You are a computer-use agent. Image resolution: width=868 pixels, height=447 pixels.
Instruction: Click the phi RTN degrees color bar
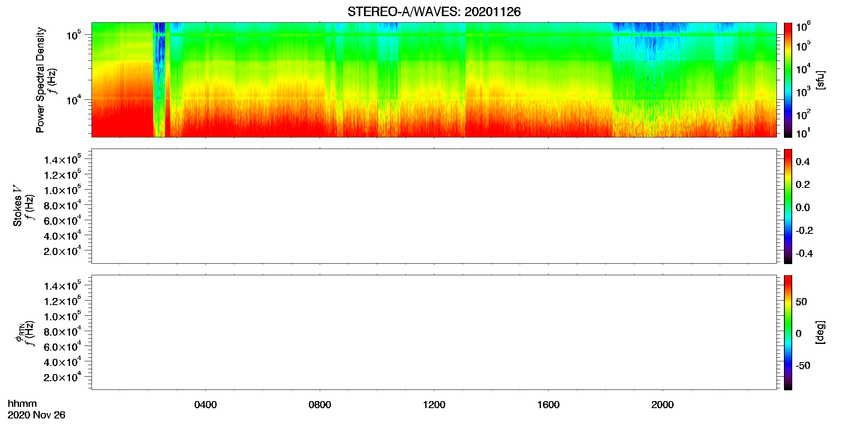coord(788,332)
